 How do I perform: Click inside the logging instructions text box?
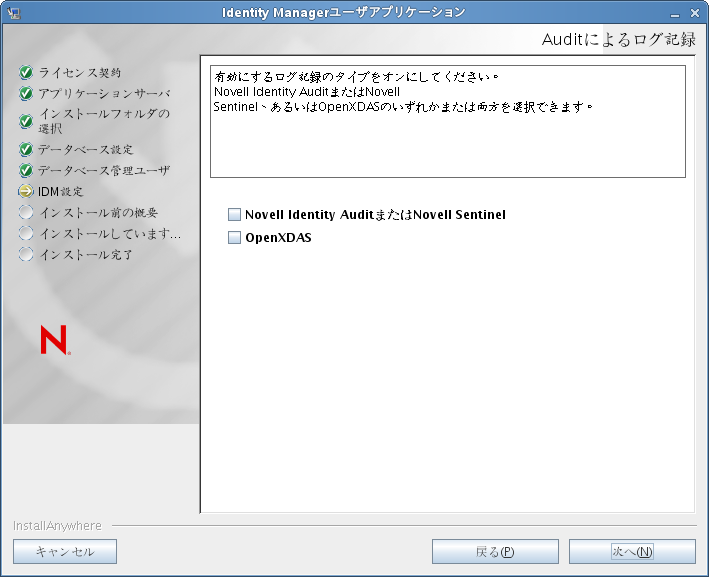(x=448, y=122)
